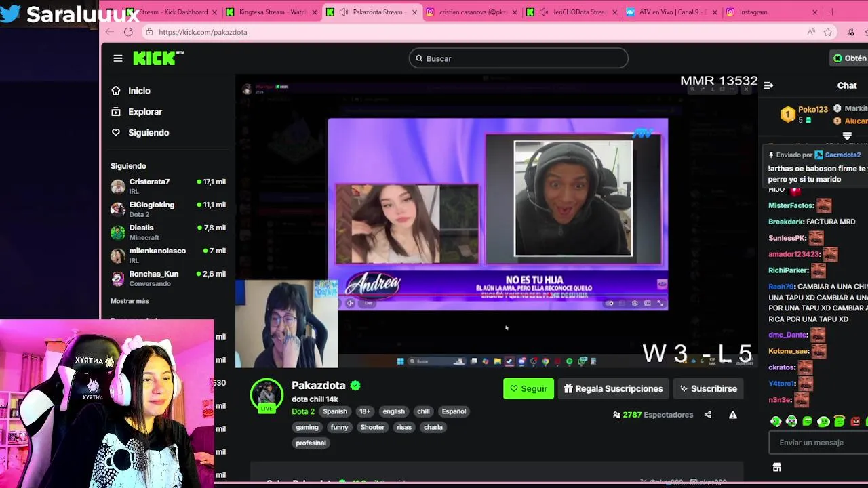Click dmc_Dante username in chat
Image resolution: width=868 pixels, height=488 pixels.
pyautogui.click(x=788, y=335)
